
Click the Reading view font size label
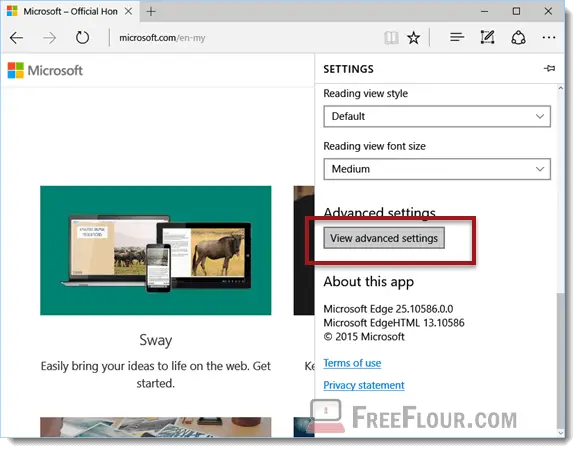click(374, 146)
